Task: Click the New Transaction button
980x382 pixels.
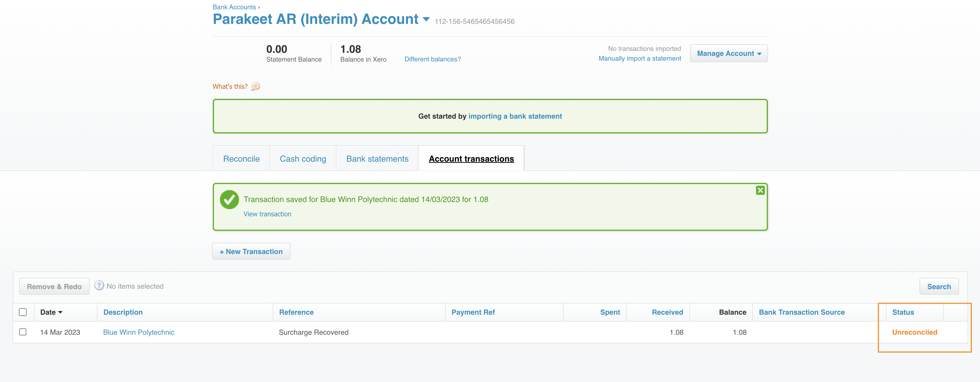Action: pos(251,251)
